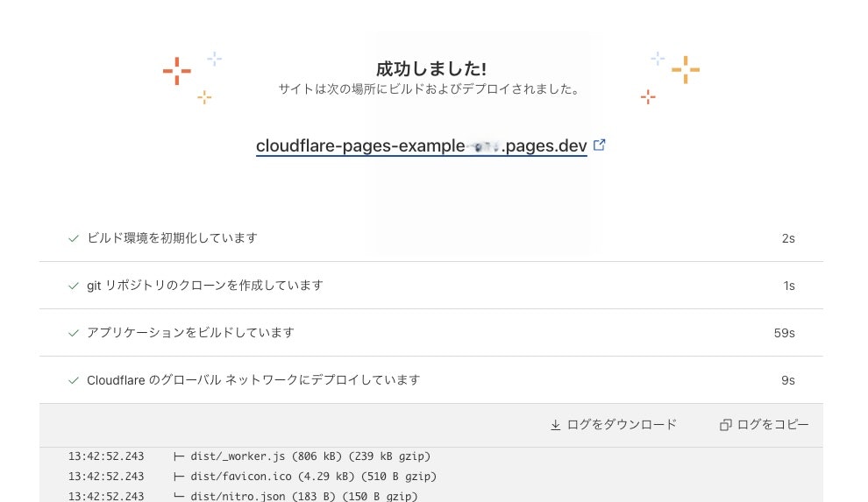Viewport: 868px width, 502px height.
Task: Click the 2s duration value
Action: 788,239
